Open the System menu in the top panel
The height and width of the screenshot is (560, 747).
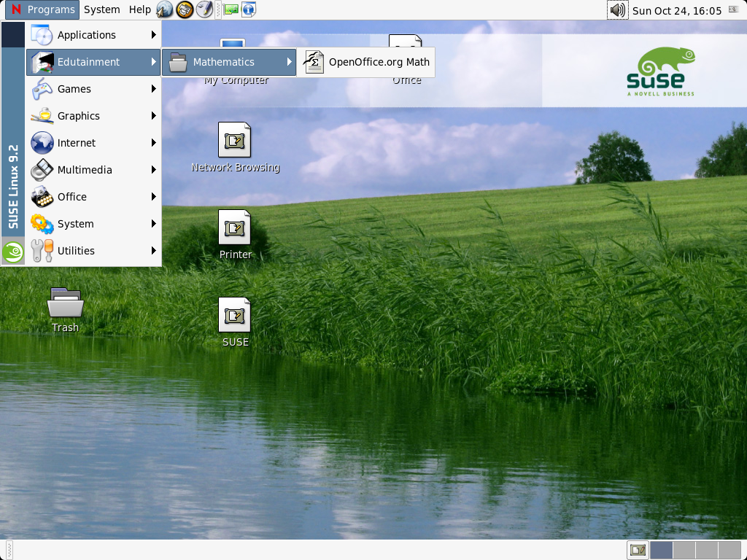pos(102,9)
